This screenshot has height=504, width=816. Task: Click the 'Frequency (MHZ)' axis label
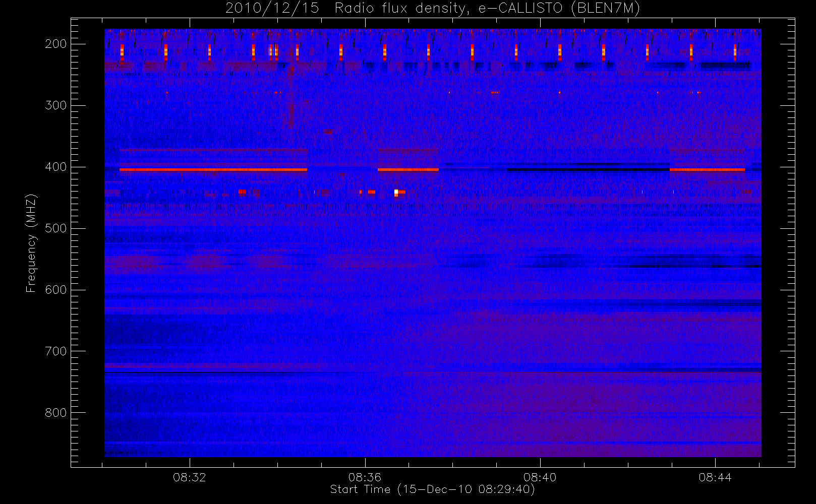click(31, 243)
